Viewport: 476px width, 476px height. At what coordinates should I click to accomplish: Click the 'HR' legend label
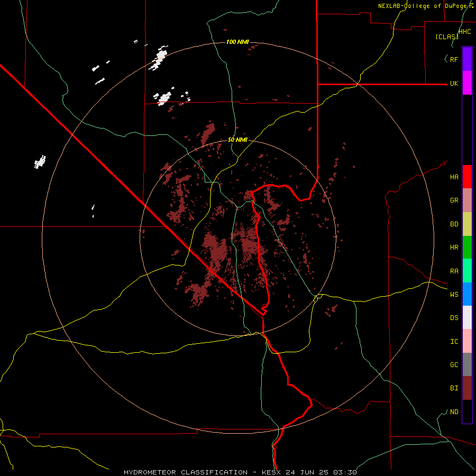pos(454,248)
